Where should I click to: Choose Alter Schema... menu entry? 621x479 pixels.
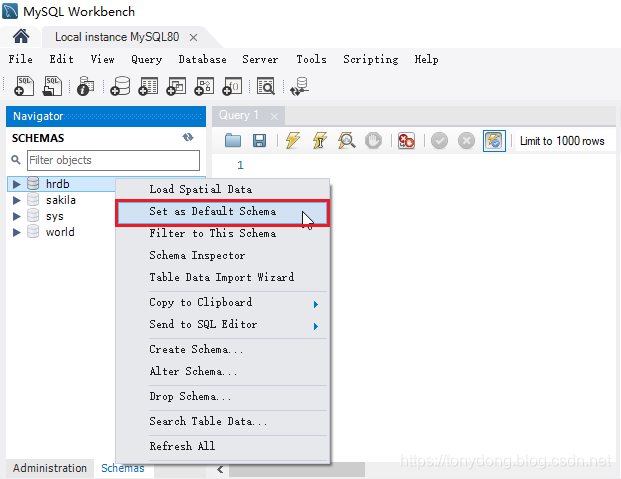click(222, 372)
